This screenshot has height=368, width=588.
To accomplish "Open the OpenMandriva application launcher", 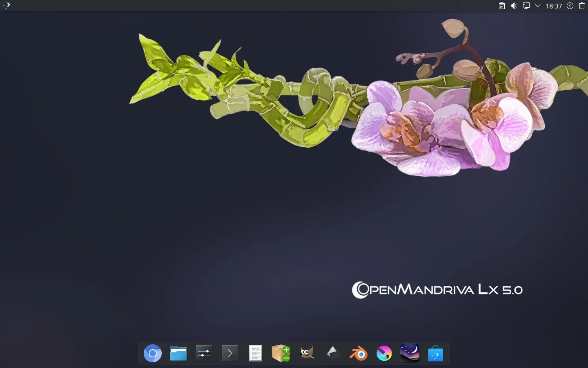I will (7, 6).
